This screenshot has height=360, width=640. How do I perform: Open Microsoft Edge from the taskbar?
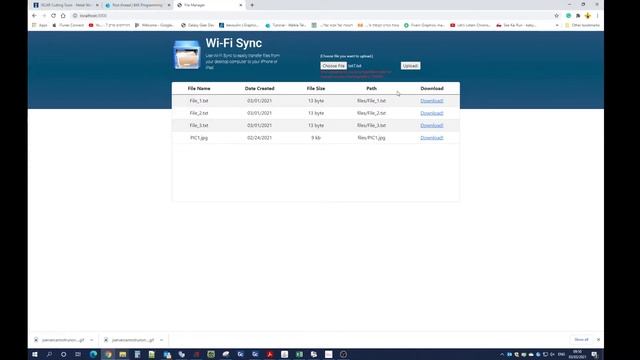point(93,354)
